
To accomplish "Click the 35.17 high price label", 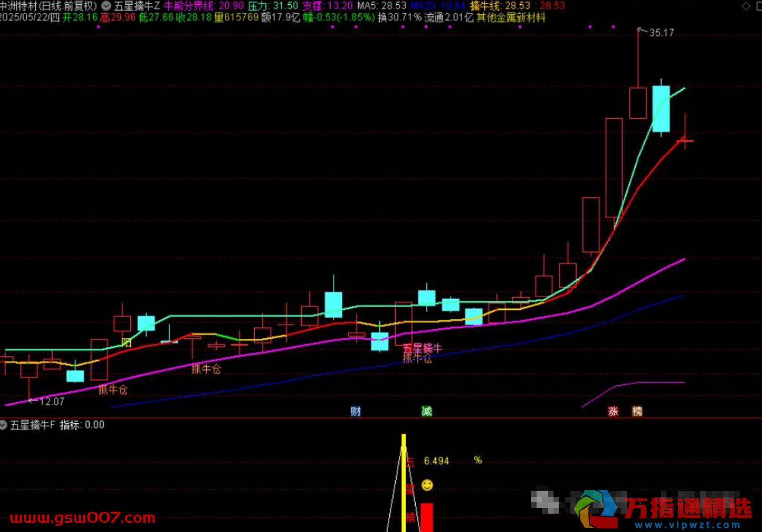I will (661, 32).
